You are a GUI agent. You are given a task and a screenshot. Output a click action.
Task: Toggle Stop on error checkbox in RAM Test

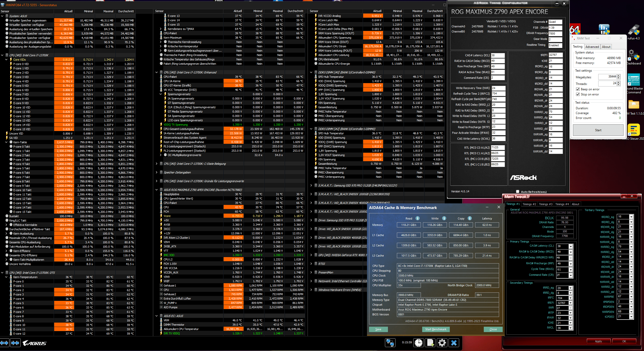[578, 94]
